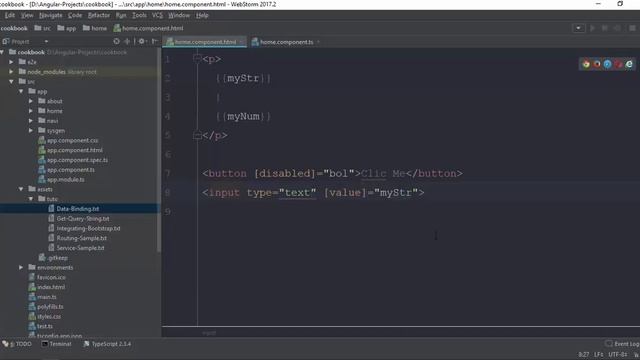
Task: Collapse the src folder
Action: click(x=11, y=82)
